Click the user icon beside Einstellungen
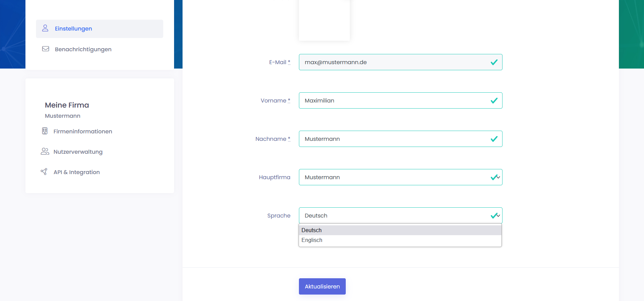644x301 pixels. (45, 28)
